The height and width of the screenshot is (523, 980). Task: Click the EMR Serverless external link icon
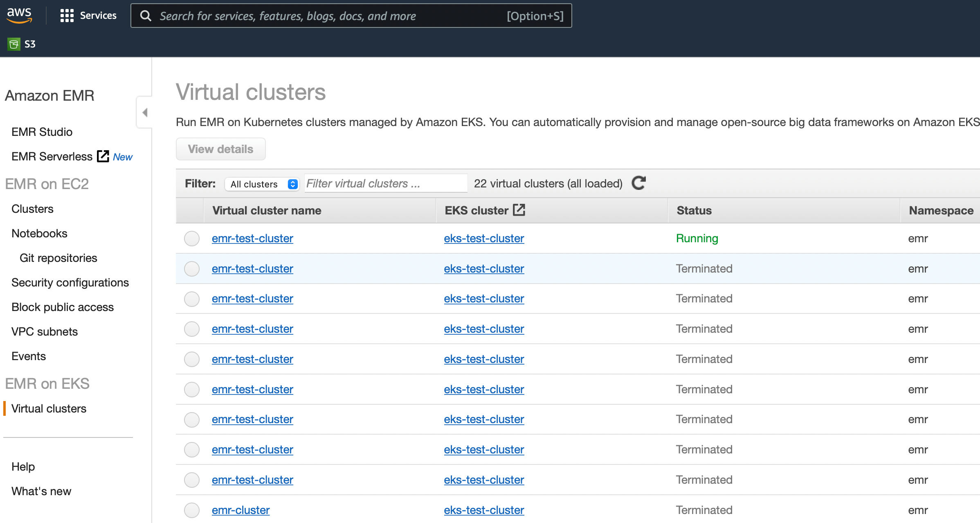click(103, 156)
